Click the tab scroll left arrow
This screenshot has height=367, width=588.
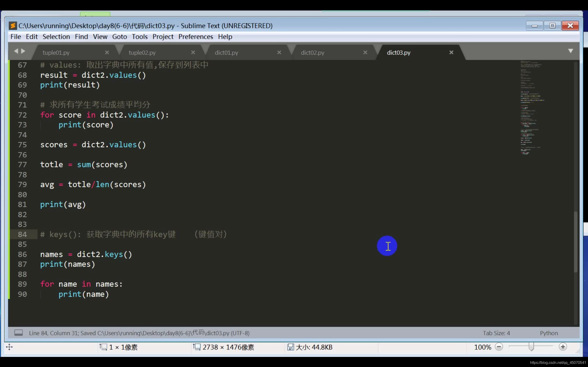(16, 51)
